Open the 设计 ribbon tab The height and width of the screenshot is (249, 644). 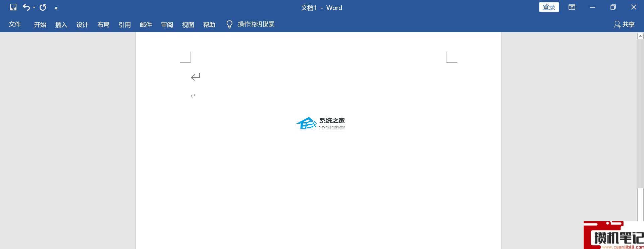point(82,24)
